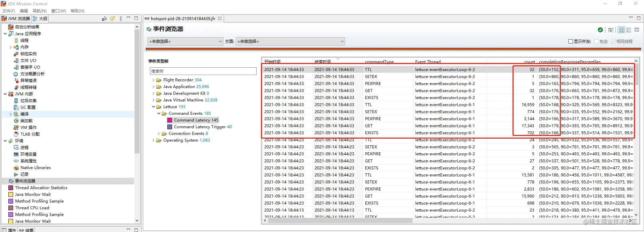644x232 pixels.
Task: Open the first 未做选择 dropdown
Action: [x=185, y=41]
